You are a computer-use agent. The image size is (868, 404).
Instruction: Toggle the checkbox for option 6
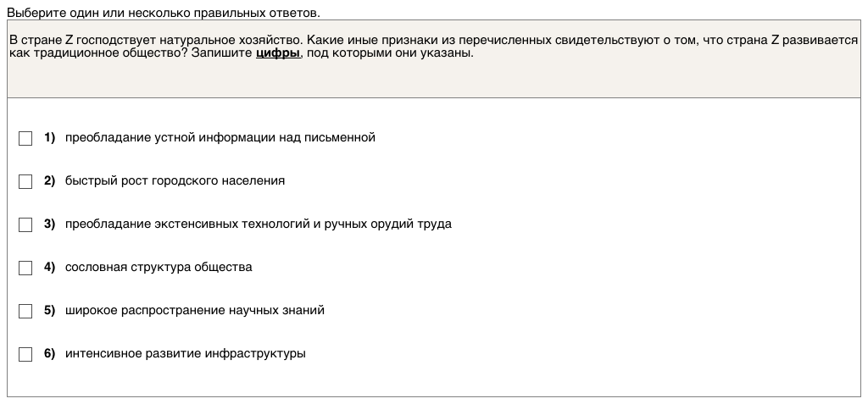[25, 354]
